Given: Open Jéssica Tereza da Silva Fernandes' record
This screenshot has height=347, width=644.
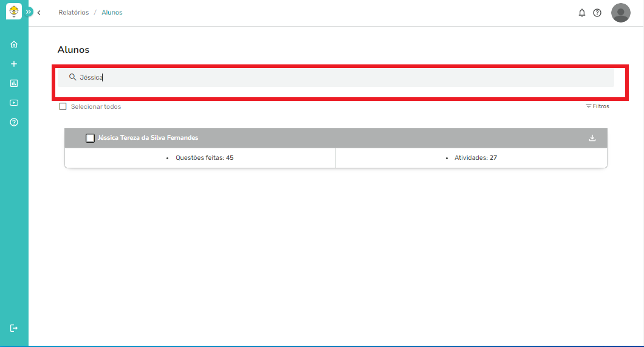Looking at the screenshot, I should point(148,138).
